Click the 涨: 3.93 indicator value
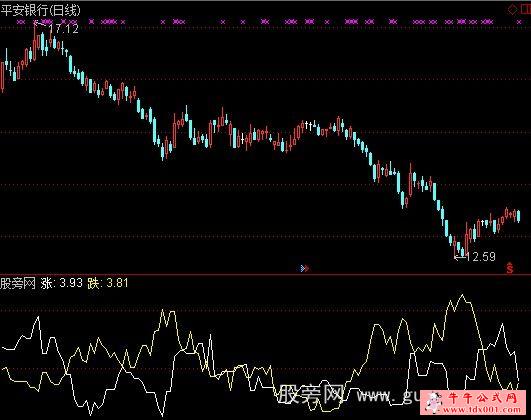The image size is (531, 420). point(62,283)
